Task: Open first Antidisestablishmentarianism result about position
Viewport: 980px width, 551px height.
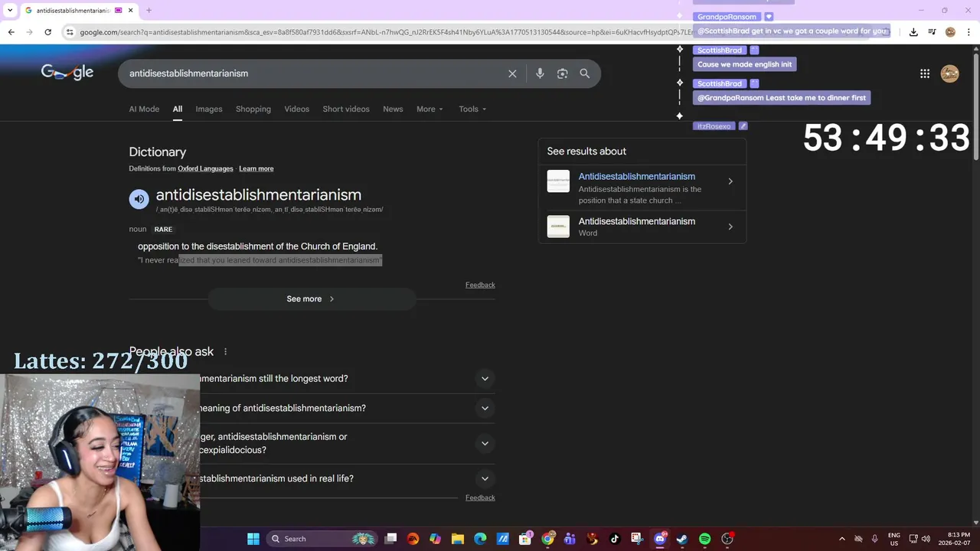Action: pos(642,187)
